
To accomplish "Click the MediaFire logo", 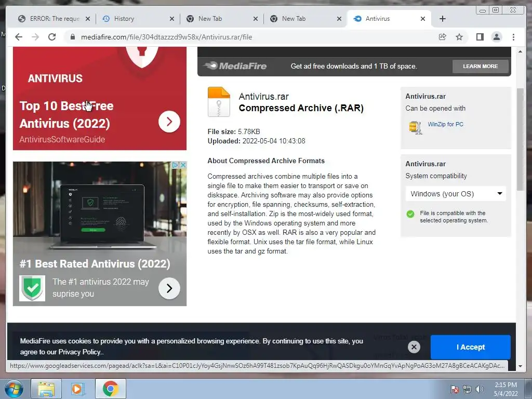I will (x=235, y=66).
